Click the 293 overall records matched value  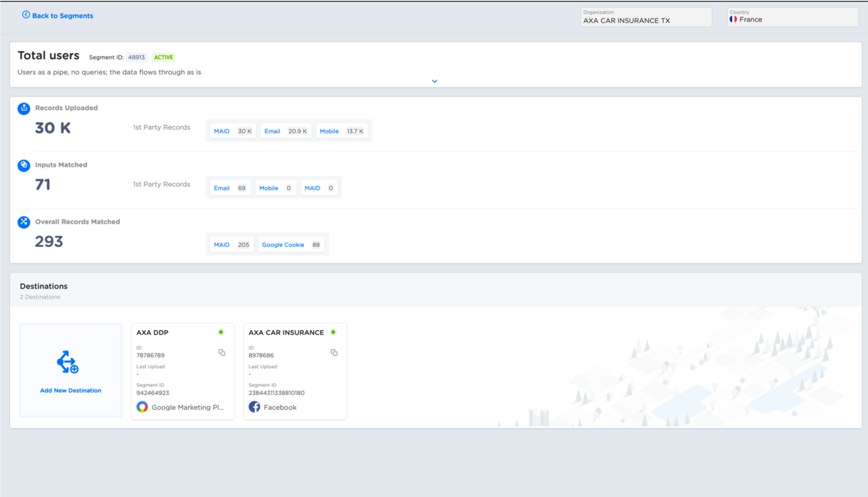49,242
